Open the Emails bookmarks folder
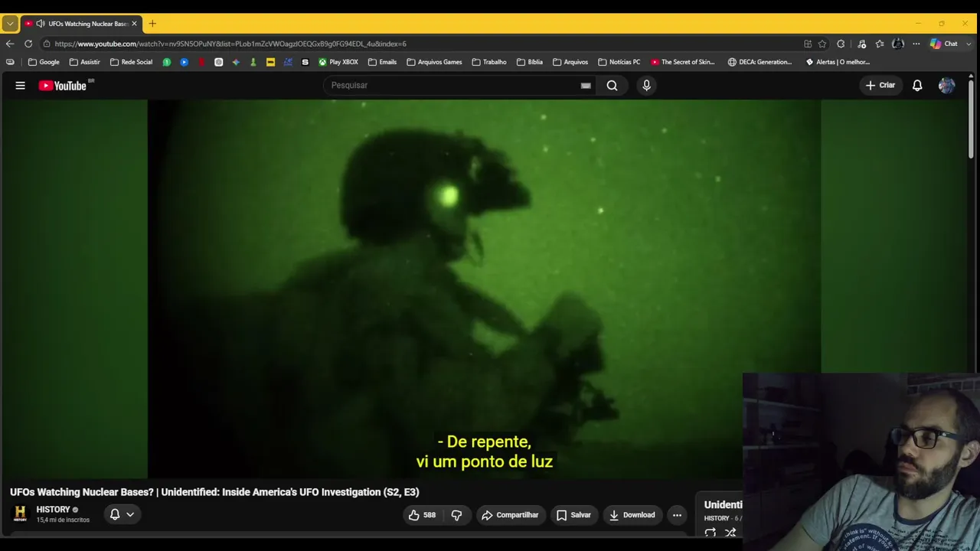Screen dimensions: 980x551 click(382, 62)
